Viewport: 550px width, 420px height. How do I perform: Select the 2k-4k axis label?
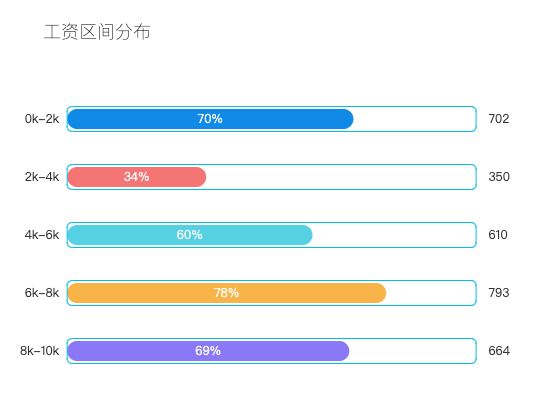pyautogui.click(x=42, y=176)
